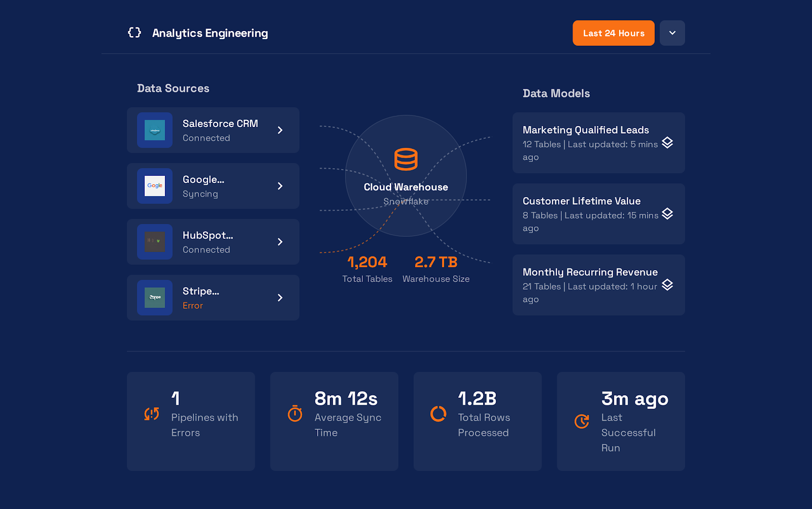This screenshot has height=509, width=812.
Task: Click the Last 24 Hours button
Action: click(613, 33)
